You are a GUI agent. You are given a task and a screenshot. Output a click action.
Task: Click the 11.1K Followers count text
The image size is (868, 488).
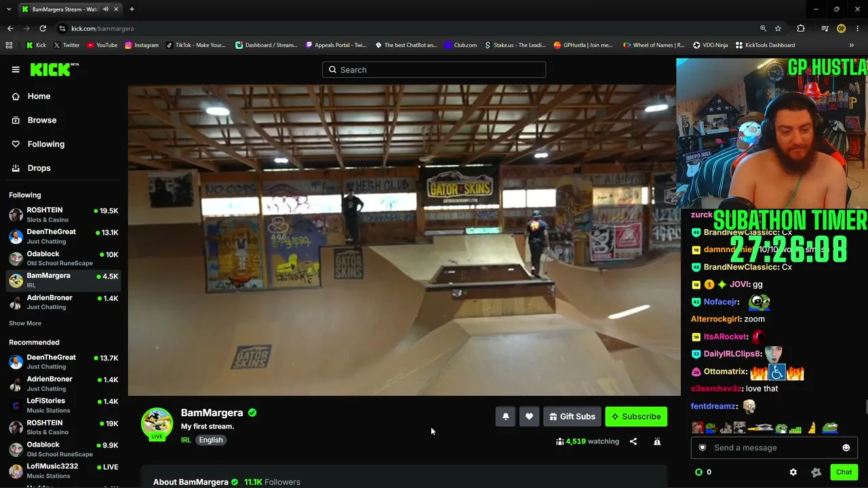pos(272,482)
